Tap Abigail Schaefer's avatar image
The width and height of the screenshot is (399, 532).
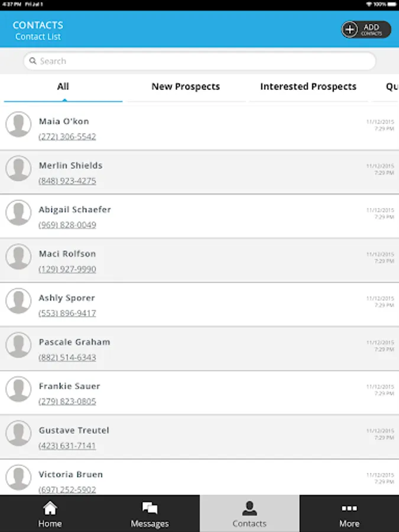18,213
